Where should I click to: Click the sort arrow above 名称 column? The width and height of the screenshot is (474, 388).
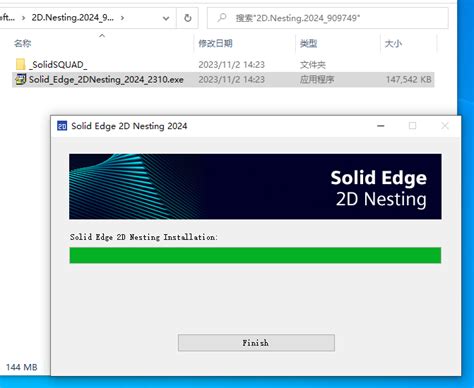[102, 35]
